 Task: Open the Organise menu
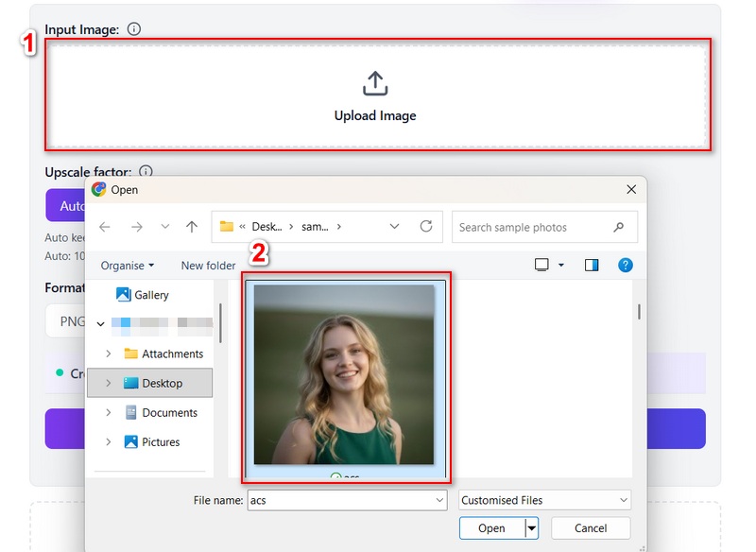(128, 266)
